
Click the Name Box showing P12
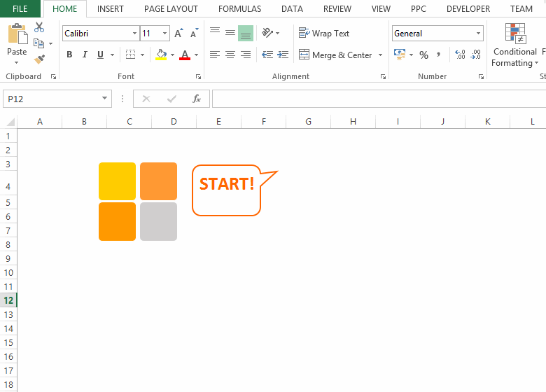(52, 99)
